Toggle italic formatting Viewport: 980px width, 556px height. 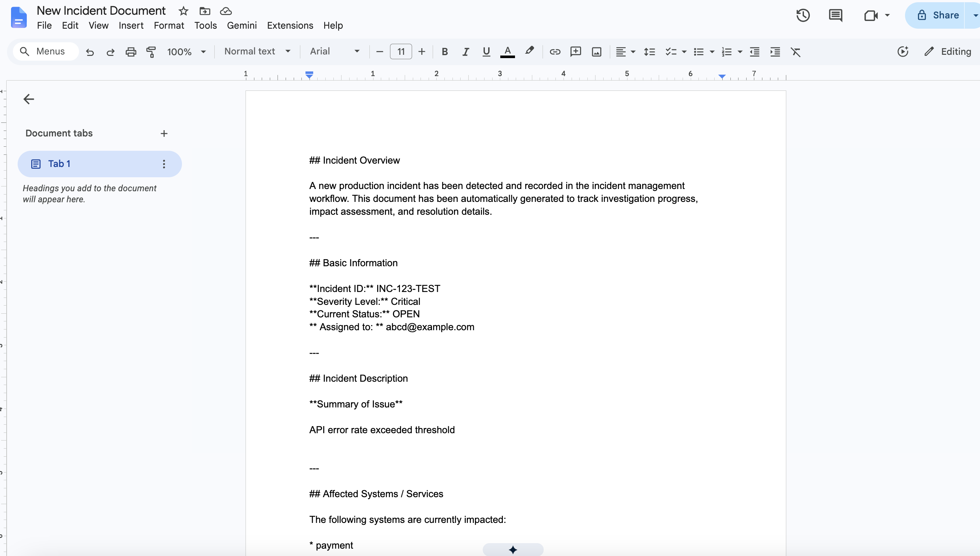(465, 51)
